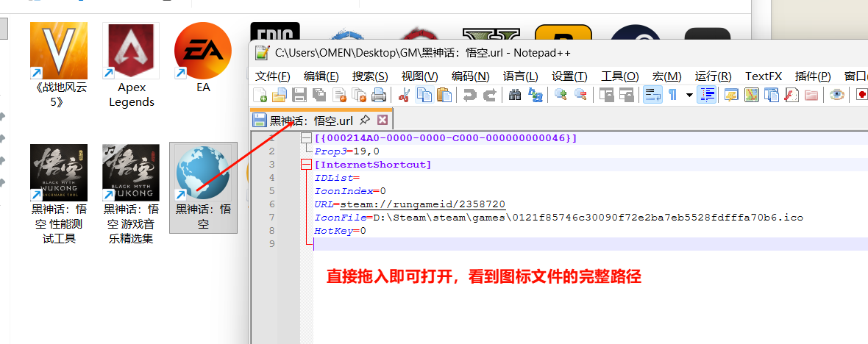
Task: Select the EA app shortcut
Action: tap(203, 57)
